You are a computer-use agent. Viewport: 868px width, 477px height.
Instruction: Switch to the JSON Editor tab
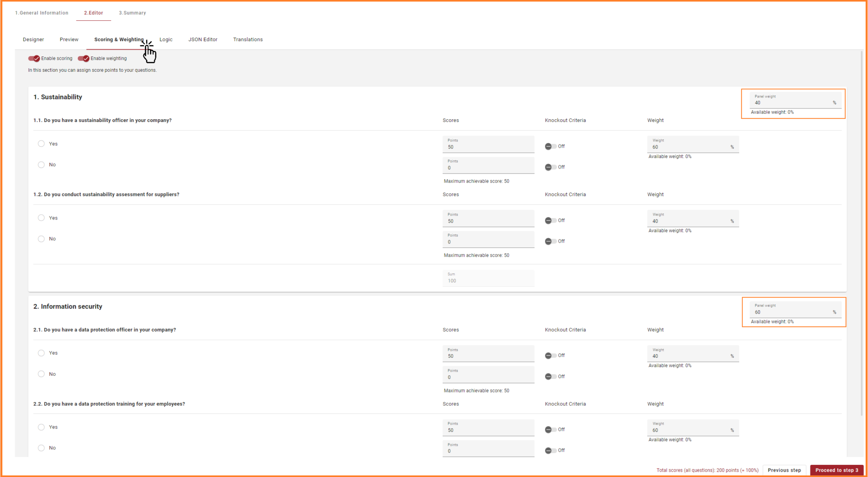203,40
